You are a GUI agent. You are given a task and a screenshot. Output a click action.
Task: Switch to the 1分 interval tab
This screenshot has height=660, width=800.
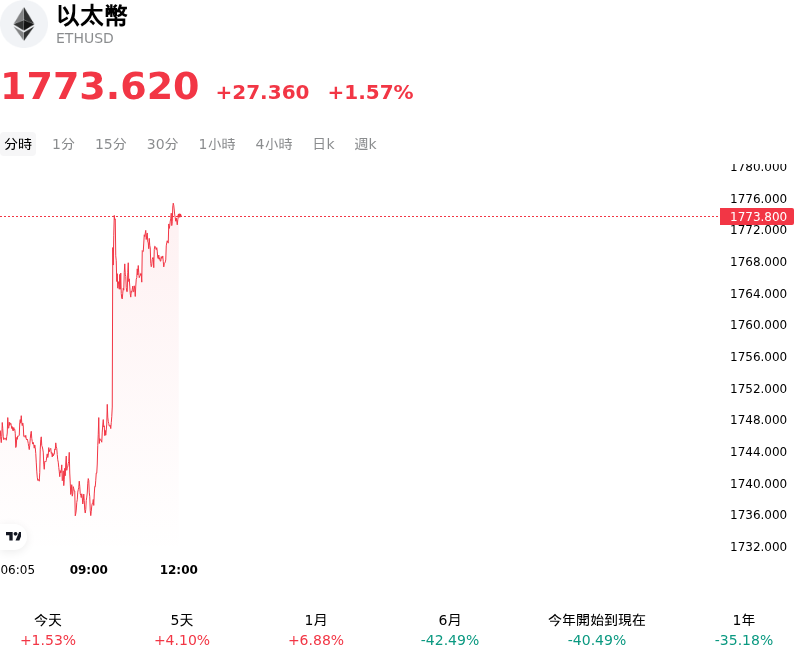[x=64, y=144]
